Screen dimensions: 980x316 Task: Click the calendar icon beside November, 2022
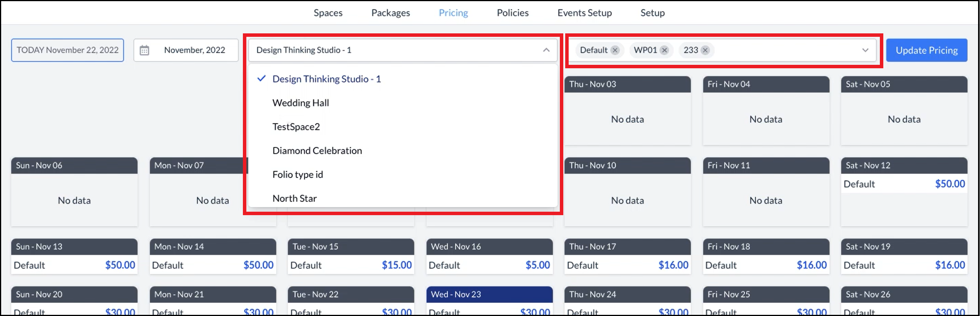click(x=144, y=50)
